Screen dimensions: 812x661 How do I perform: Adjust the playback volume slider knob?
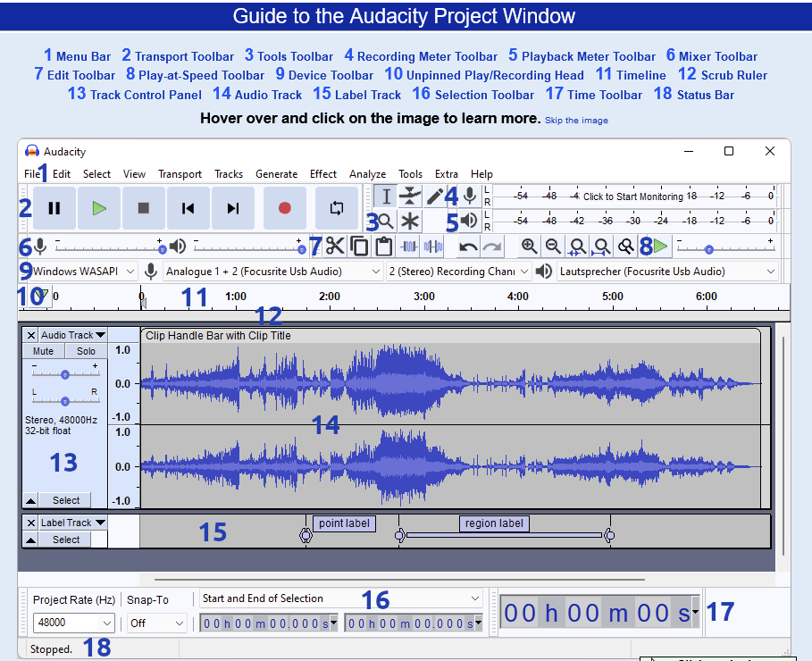tap(302, 250)
